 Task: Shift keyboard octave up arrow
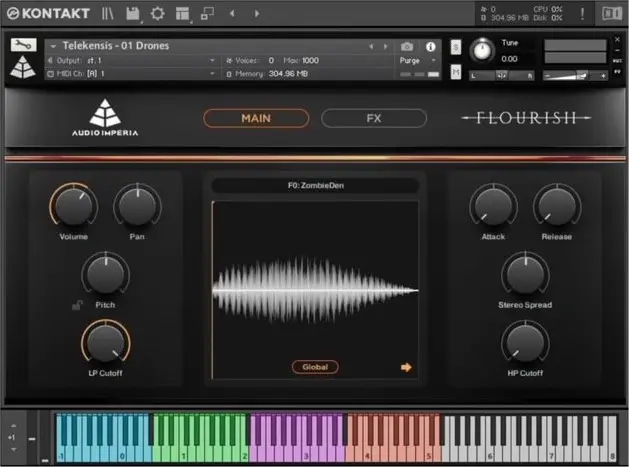[x=13, y=426]
